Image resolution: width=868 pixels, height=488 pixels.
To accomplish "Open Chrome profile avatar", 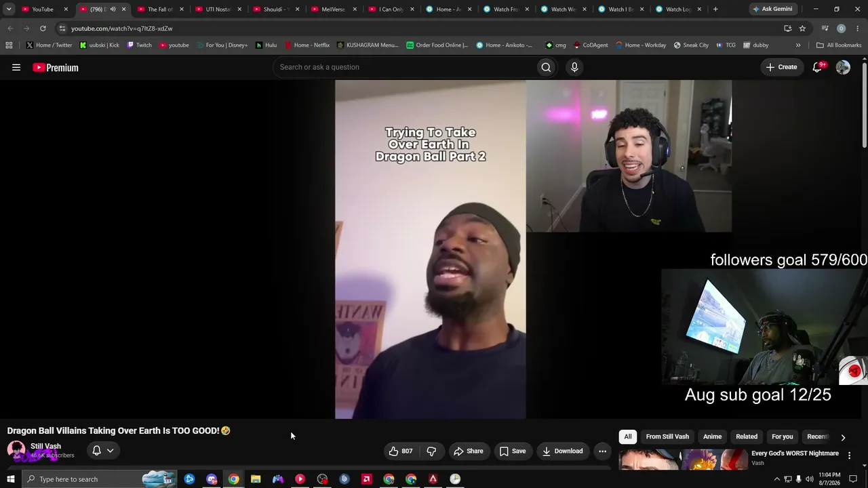I will tap(841, 28).
